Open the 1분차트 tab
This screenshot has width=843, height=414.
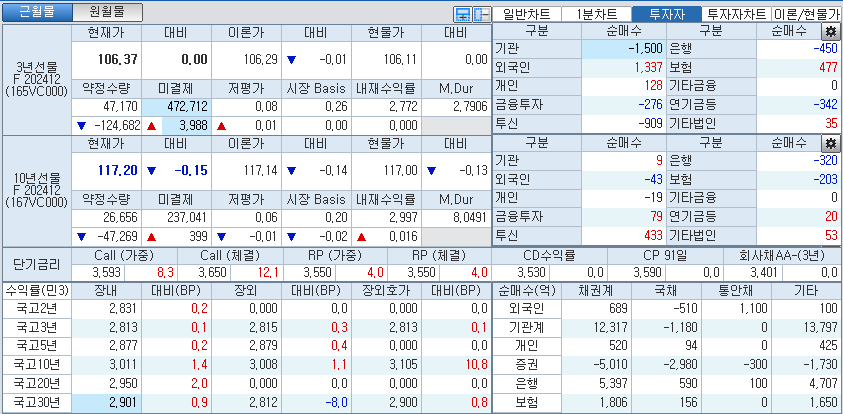pos(596,14)
